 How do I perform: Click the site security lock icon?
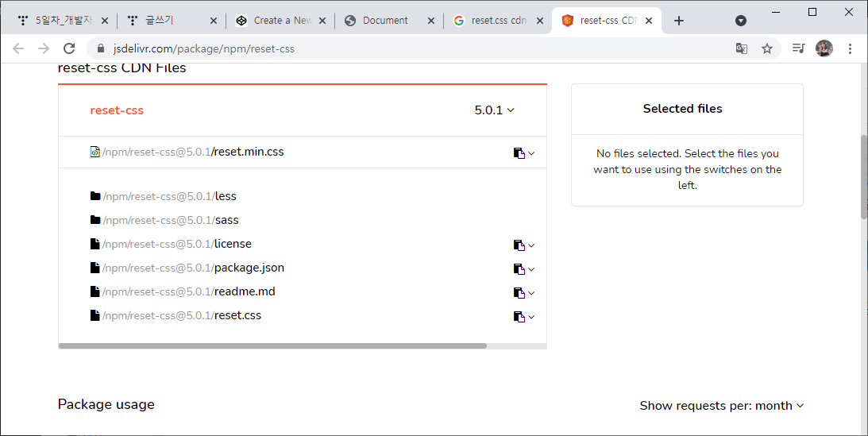(101, 48)
